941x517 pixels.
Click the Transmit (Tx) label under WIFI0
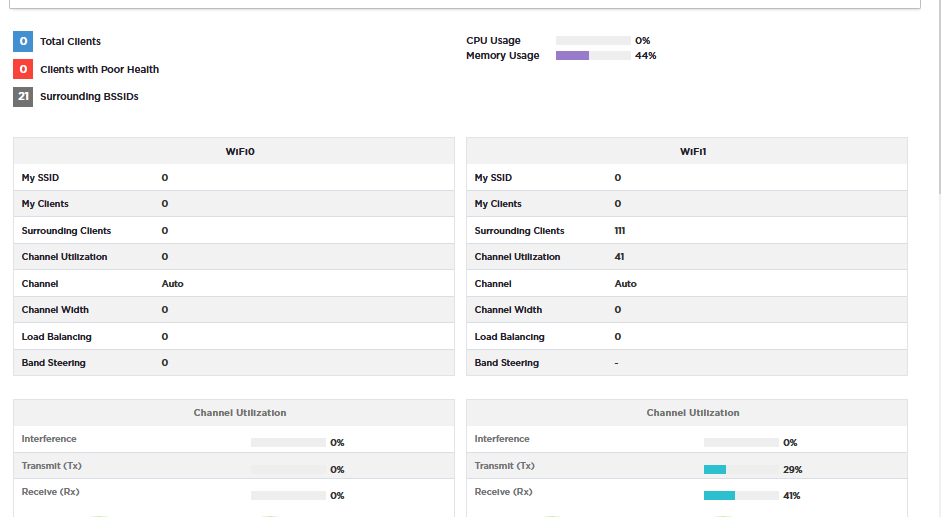[52, 465]
